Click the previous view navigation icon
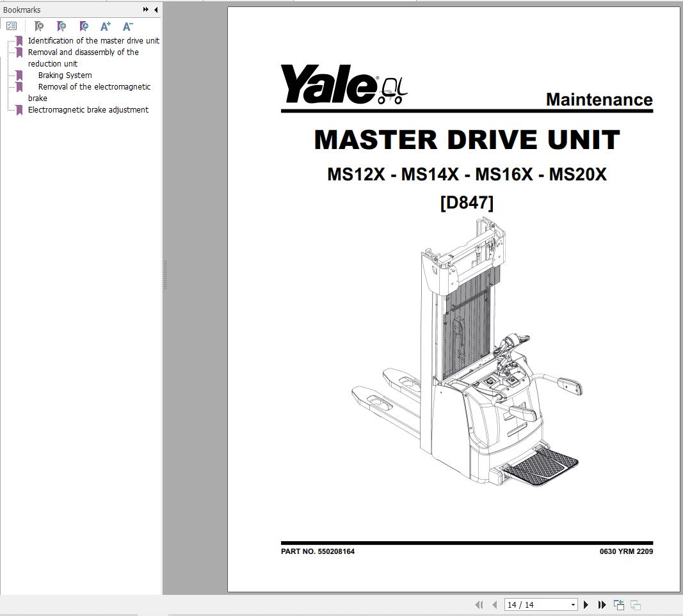Image resolution: width=683 pixels, height=616 pixels. [x=619, y=604]
